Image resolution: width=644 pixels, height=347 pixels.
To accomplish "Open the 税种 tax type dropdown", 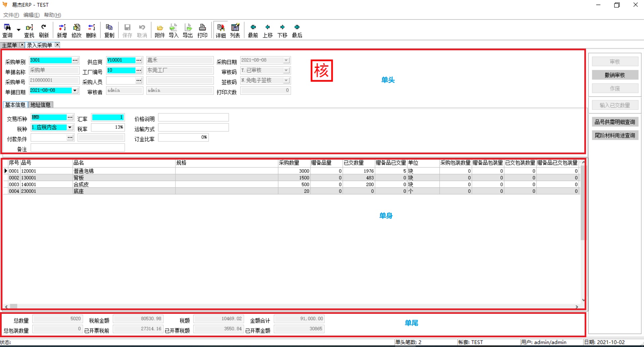I will (x=70, y=127).
